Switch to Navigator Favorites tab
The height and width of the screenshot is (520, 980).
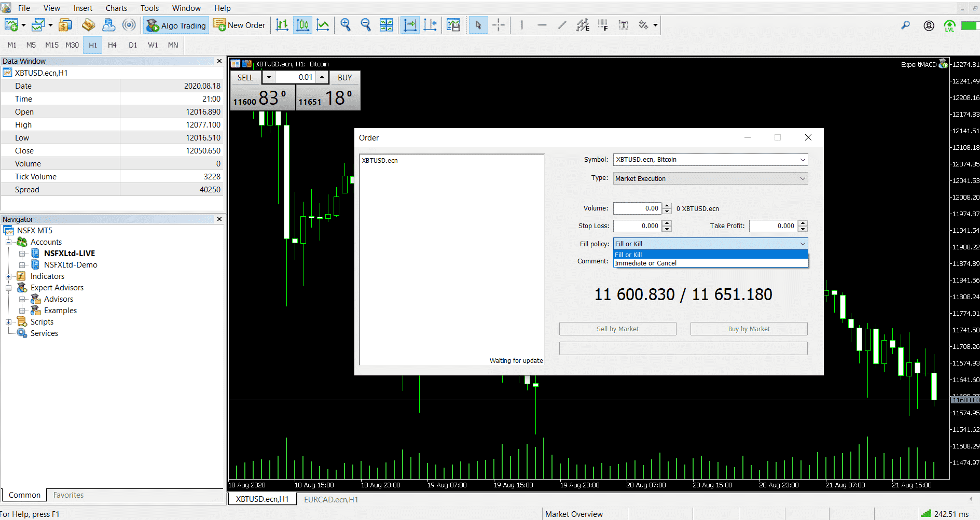pyautogui.click(x=68, y=495)
